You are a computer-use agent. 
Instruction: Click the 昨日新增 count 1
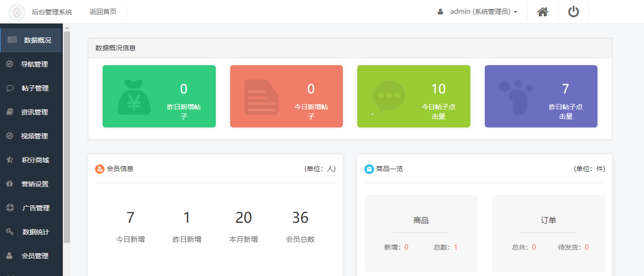187,218
